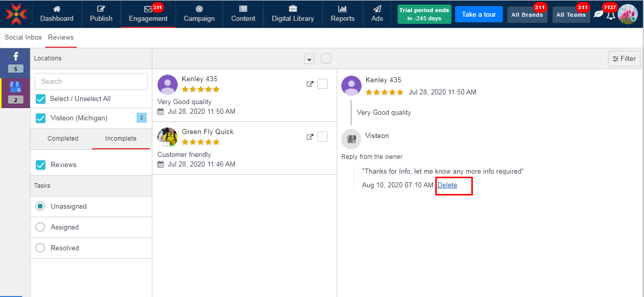This screenshot has width=644, height=297.
Task: Switch to the Completed tab
Action: pos(63,139)
